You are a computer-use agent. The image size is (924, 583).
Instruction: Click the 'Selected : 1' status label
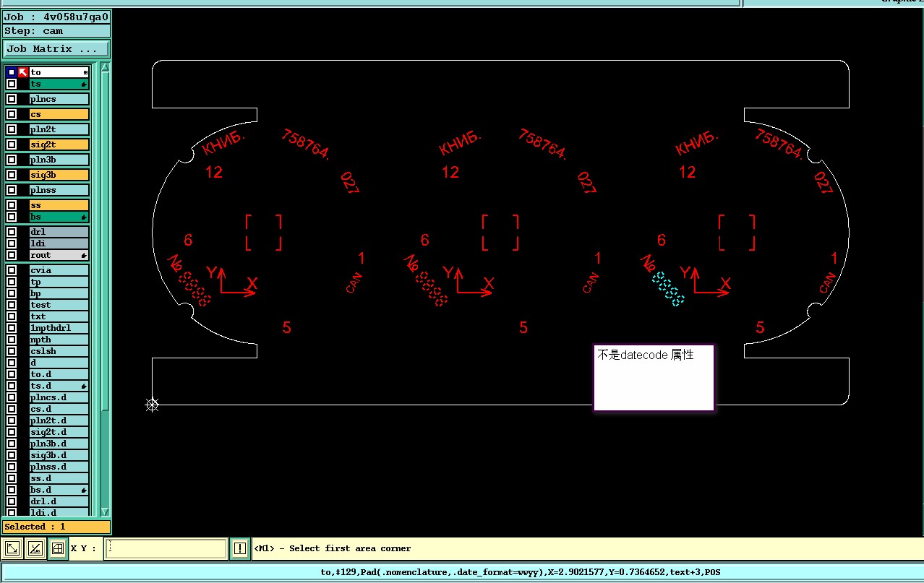coord(56,527)
